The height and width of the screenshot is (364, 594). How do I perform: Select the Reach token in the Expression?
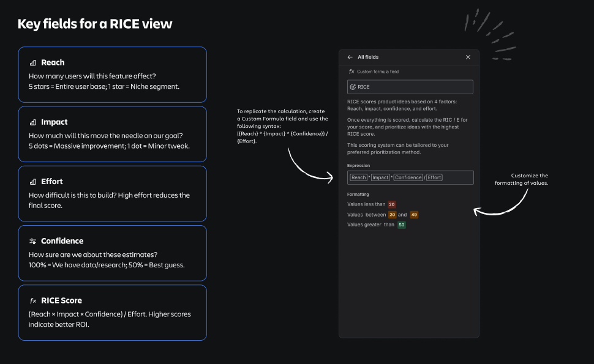click(x=358, y=177)
